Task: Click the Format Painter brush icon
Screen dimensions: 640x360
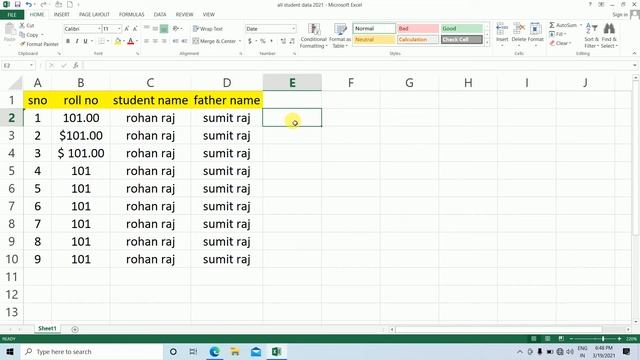Action: click(23, 44)
